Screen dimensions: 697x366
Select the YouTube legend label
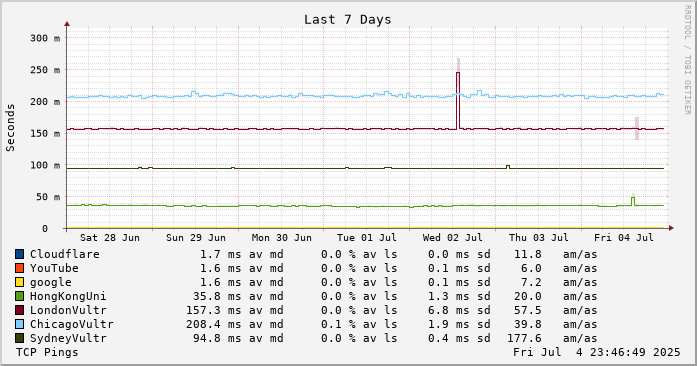[54, 268]
